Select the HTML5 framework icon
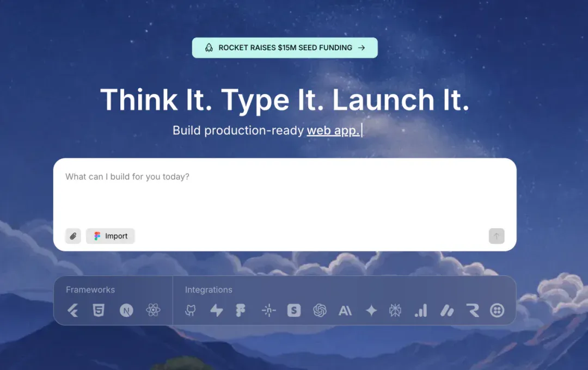Viewport: 588px width, 370px height. (x=99, y=310)
